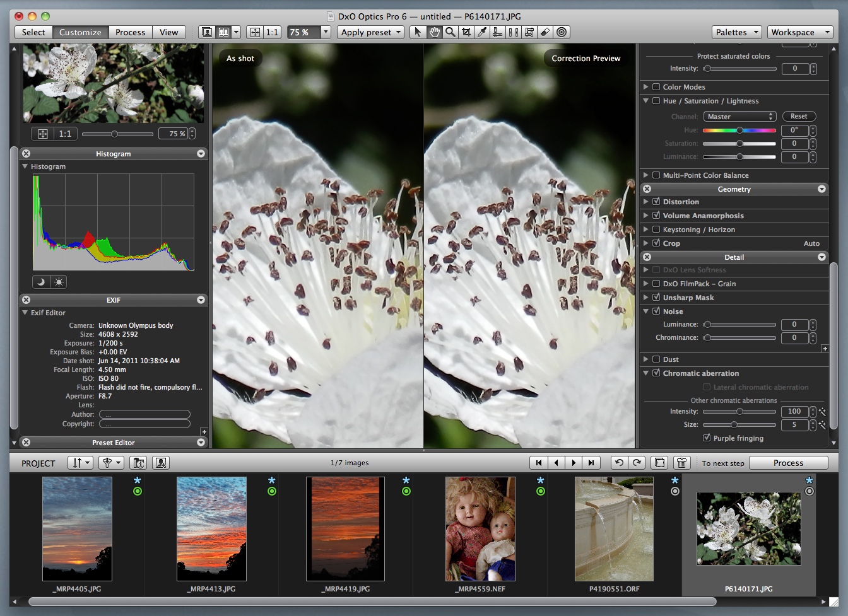
Task: Select the _MRP4559.NEF dolls thumbnail
Action: tap(480, 528)
